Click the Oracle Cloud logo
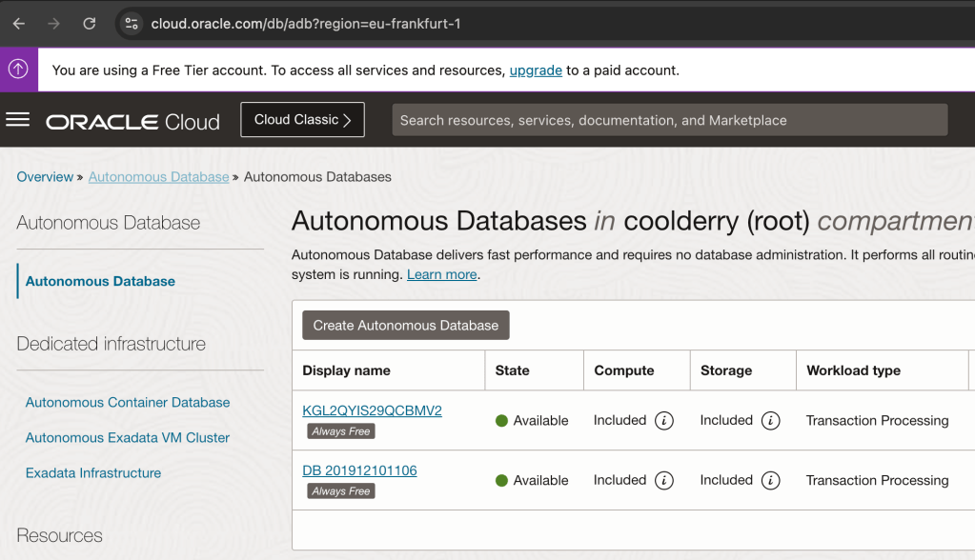 pyautogui.click(x=132, y=121)
